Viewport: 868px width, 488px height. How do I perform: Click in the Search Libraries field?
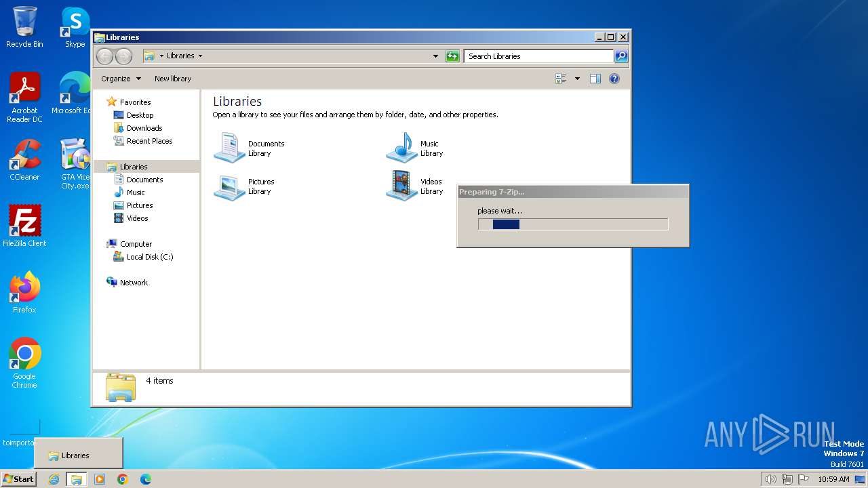point(539,56)
